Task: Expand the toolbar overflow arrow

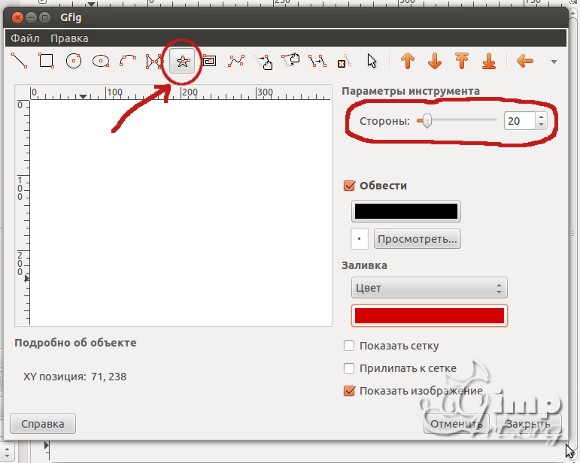Action: click(554, 62)
